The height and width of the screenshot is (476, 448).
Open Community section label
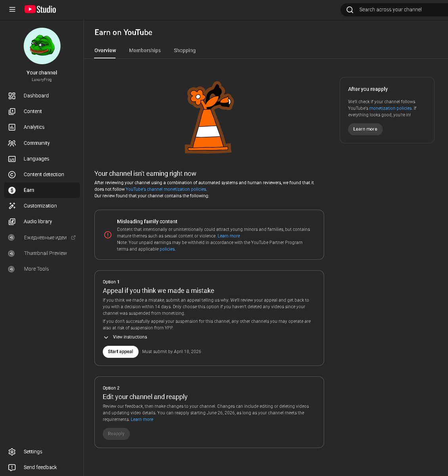pos(36,143)
